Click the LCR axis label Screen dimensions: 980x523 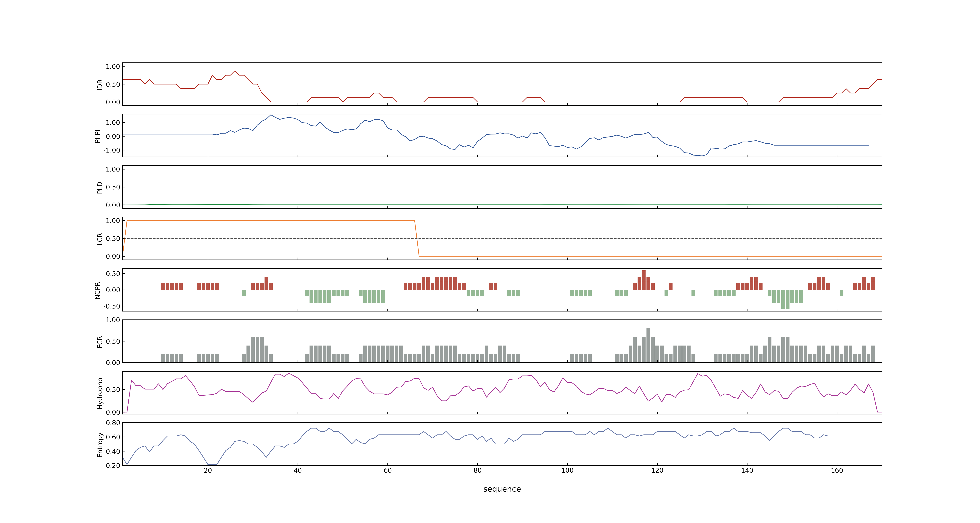[x=100, y=239]
